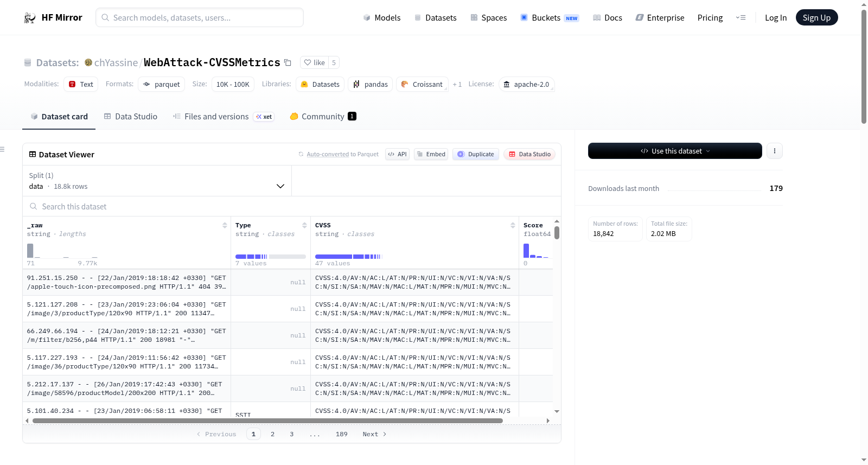The image size is (868, 465).
Task: Click Log In link
Action: pos(776,18)
